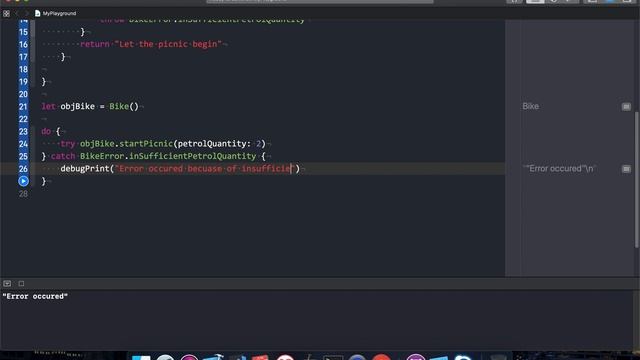Place cursor in the debugPrint string
640x360 pixels.
coord(204,169)
